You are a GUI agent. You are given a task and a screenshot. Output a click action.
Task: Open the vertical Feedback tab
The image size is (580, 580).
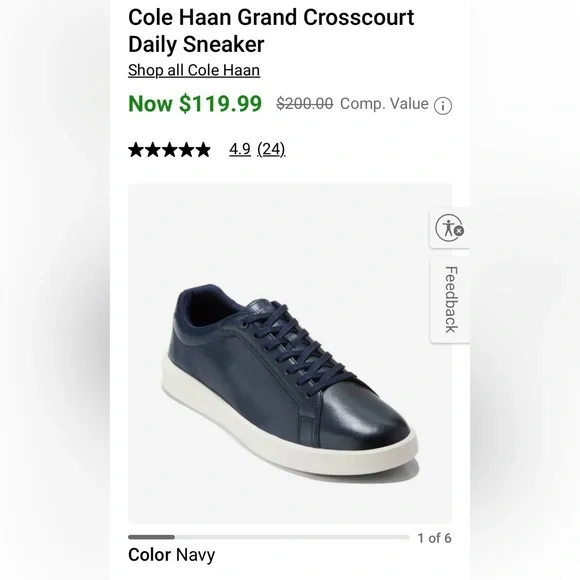[451, 300]
